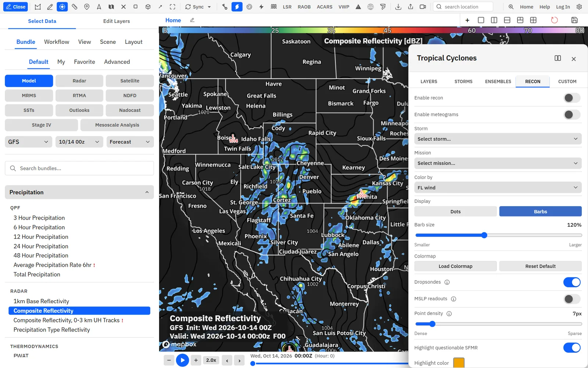Screen dimensions: 588x368
Task: Click the red refresh icon
Action: pos(554,20)
